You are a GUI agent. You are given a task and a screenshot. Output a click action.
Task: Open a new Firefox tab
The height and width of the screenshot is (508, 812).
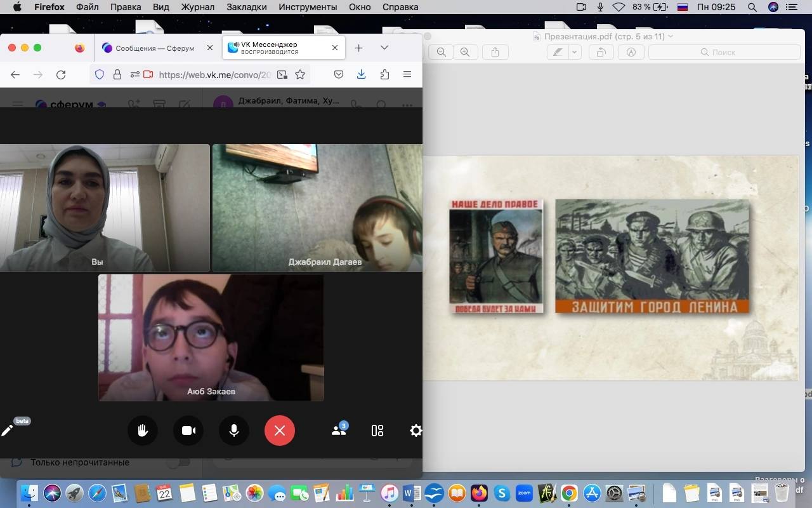pyautogui.click(x=358, y=48)
